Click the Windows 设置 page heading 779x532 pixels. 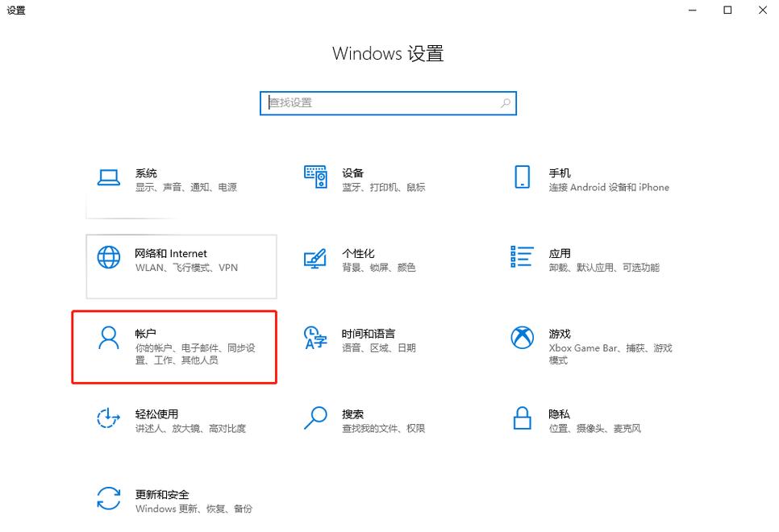coord(388,53)
